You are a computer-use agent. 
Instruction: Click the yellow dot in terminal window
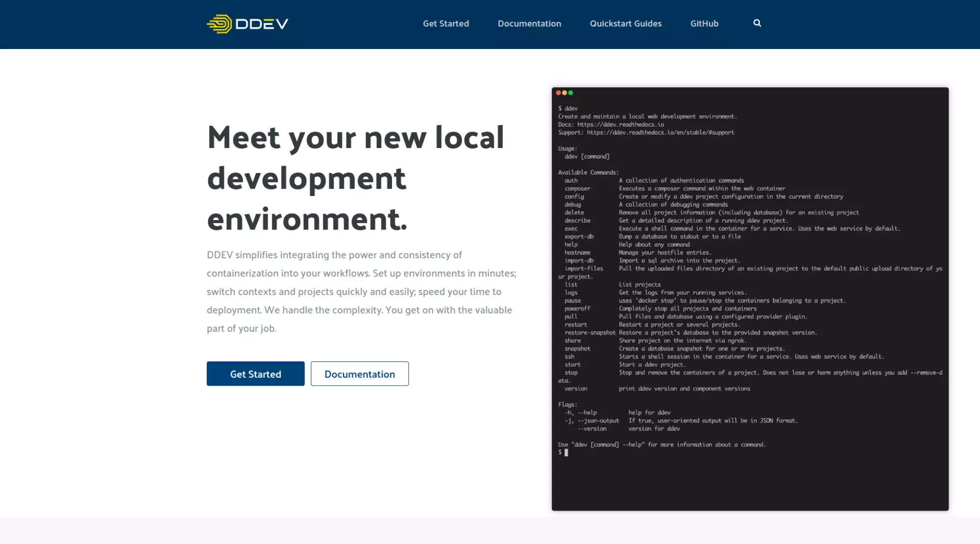click(564, 93)
